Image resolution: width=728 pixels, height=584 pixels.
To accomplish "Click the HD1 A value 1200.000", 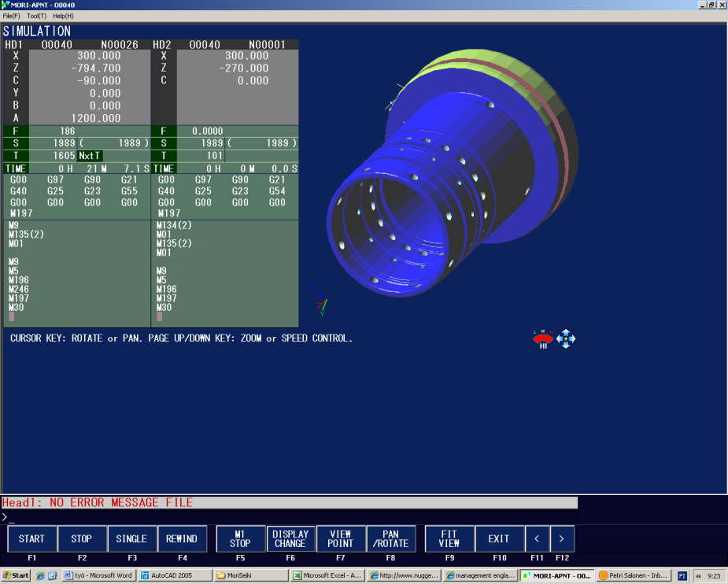I will [96, 118].
